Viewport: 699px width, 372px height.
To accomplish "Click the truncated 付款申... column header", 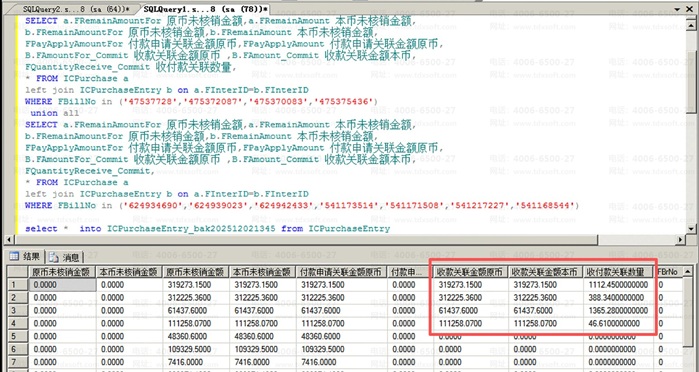I will click(x=410, y=272).
